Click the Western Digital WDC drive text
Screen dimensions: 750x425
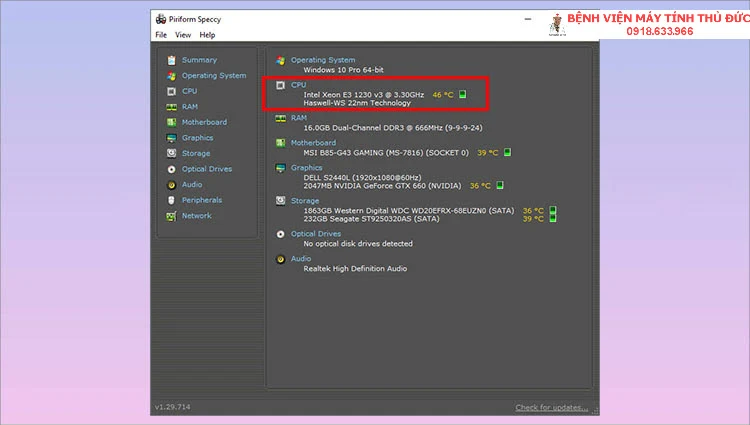point(409,210)
